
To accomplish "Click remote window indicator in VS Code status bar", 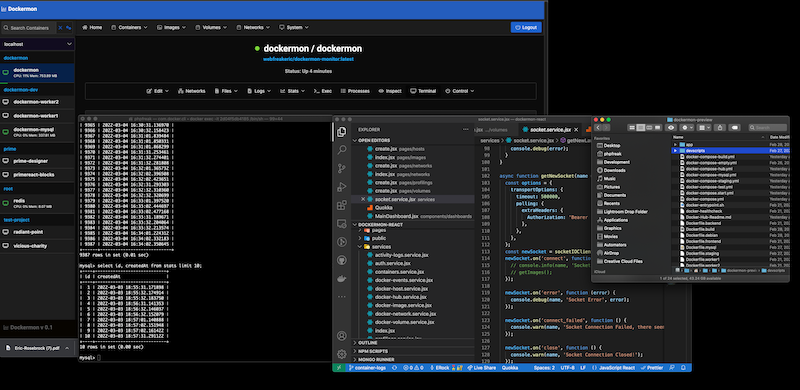I will 338,368.
